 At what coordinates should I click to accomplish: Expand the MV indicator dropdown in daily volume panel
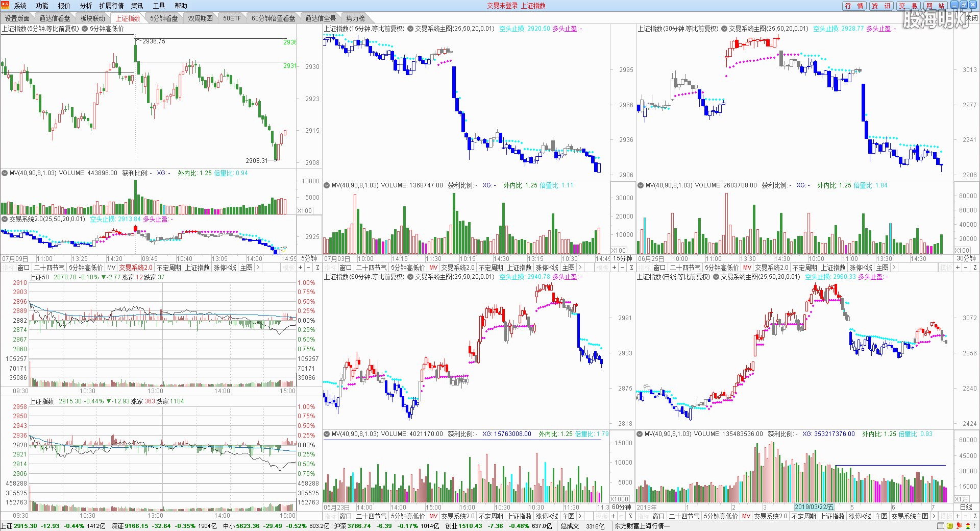(640, 434)
